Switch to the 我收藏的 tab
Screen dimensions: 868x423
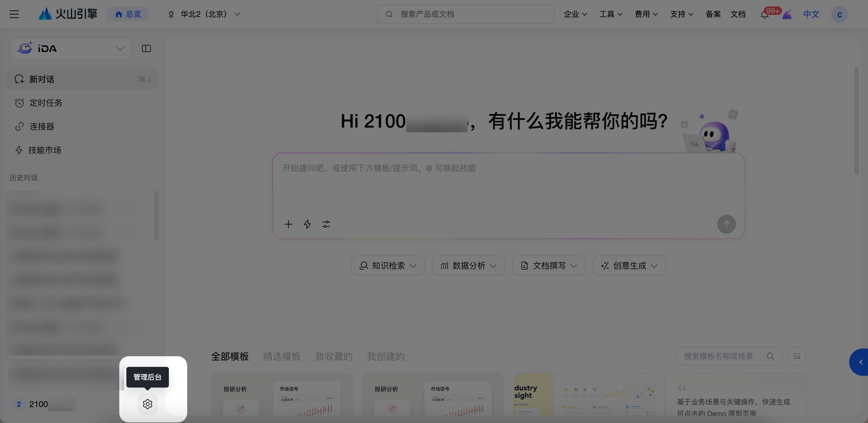(x=334, y=356)
